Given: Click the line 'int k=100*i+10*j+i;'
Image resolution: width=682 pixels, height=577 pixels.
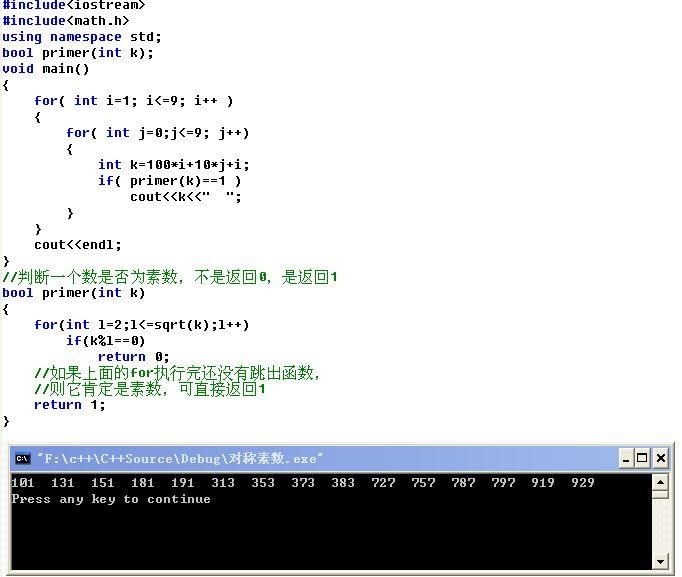Looking at the screenshot, I should tap(174, 165).
